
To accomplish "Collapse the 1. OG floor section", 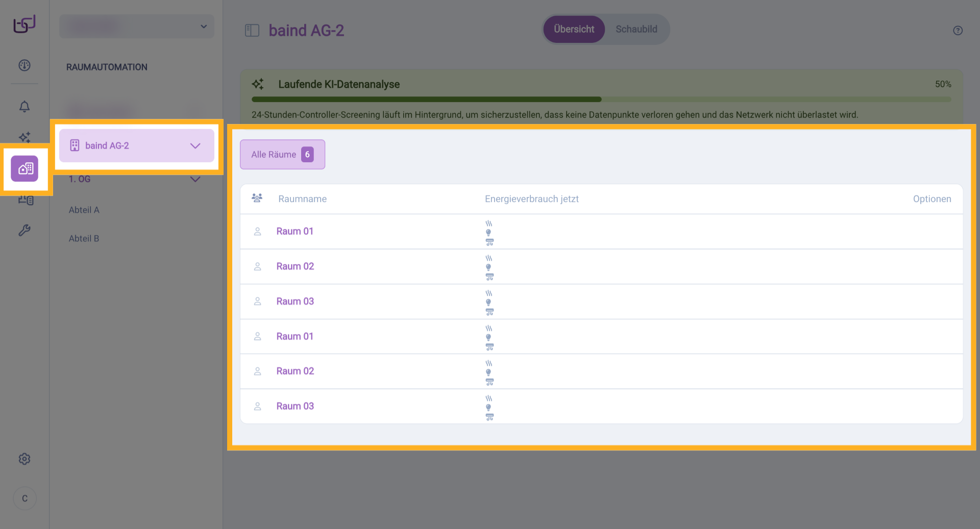I will pyautogui.click(x=195, y=179).
